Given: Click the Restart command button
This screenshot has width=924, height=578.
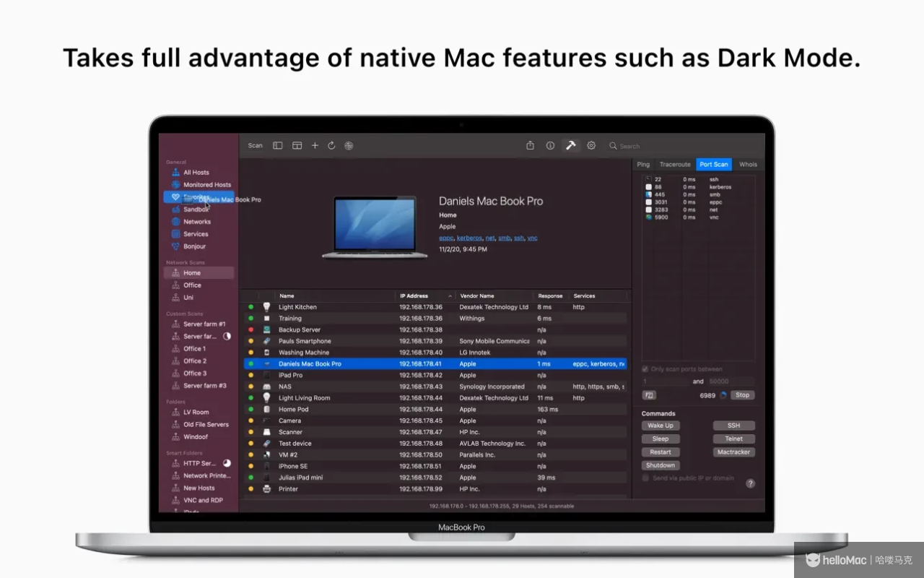Looking at the screenshot, I should tap(661, 452).
